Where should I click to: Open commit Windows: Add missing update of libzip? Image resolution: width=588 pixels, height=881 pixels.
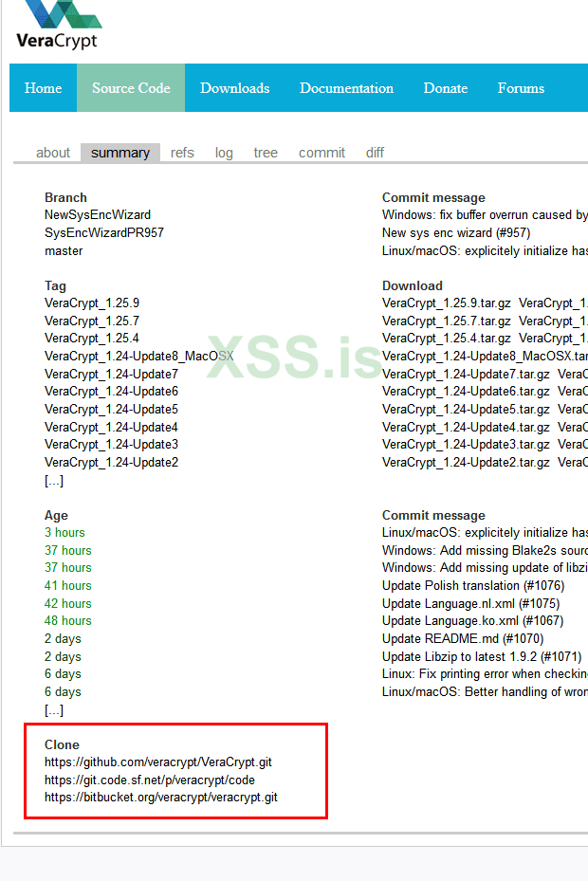point(486,568)
